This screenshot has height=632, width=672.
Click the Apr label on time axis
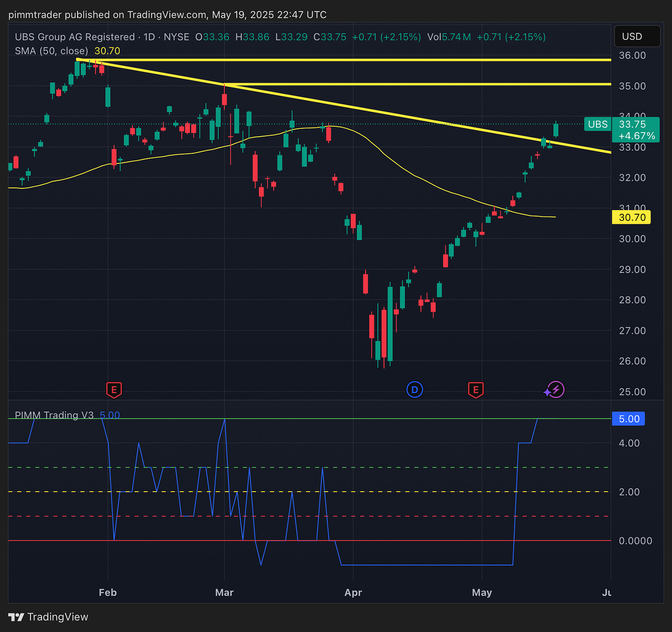coord(353,592)
